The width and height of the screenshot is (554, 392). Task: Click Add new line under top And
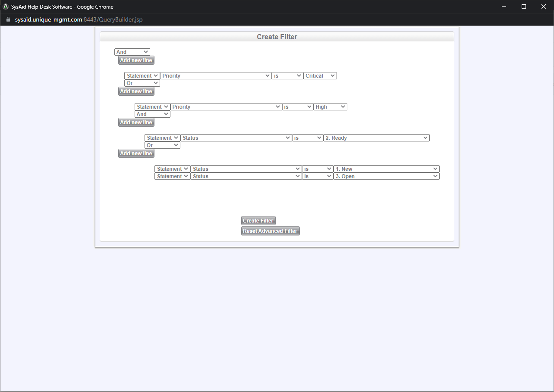click(x=136, y=60)
